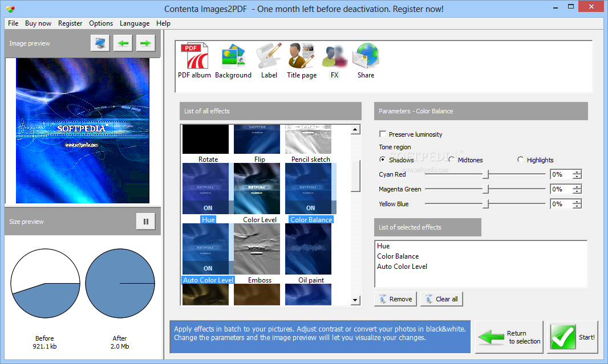Open the Register menu
The image size is (608, 364).
point(70,23)
